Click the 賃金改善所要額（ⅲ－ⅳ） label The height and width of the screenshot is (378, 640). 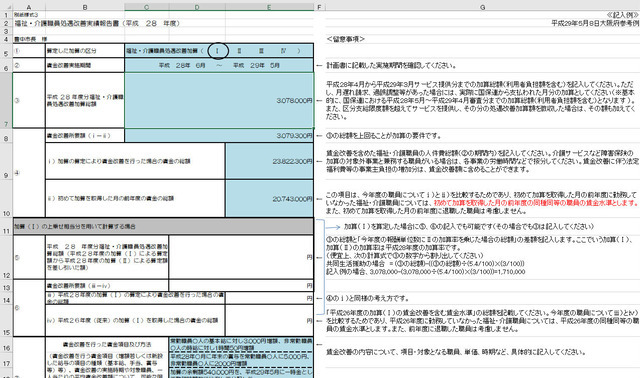107,286
